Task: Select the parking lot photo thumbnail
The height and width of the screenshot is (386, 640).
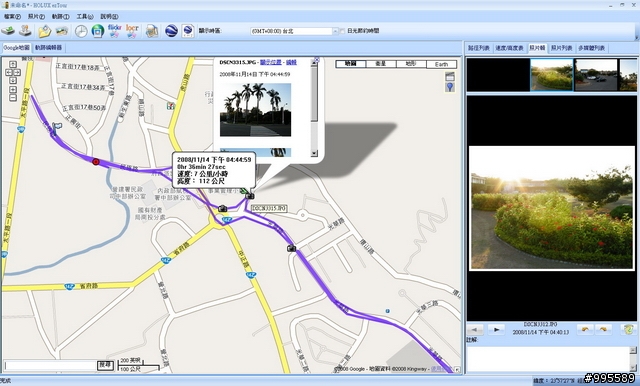Action: (x=596, y=75)
